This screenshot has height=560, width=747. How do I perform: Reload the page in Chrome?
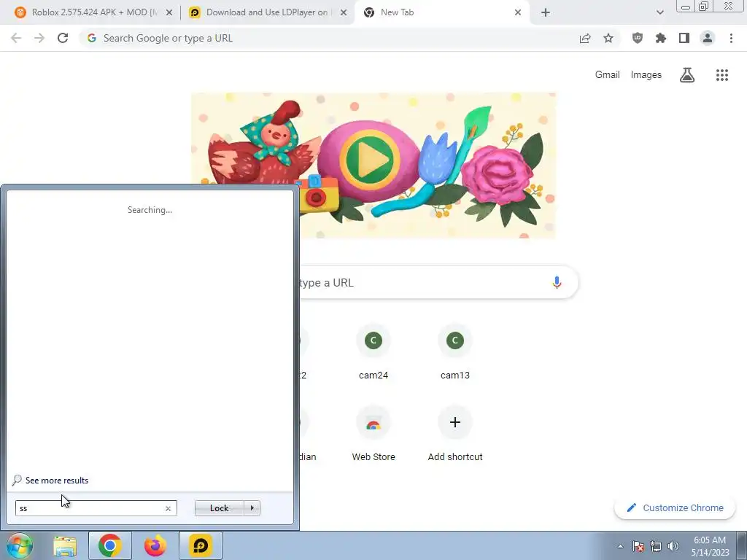63,38
